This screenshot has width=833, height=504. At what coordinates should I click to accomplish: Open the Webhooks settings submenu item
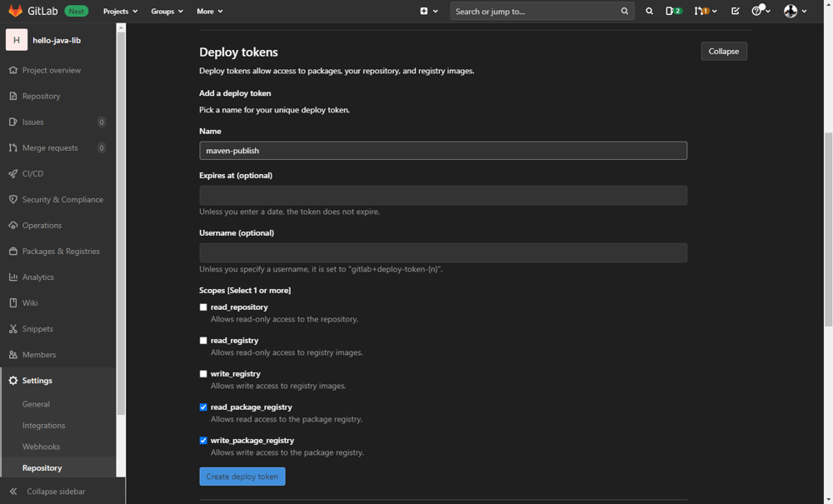41,447
